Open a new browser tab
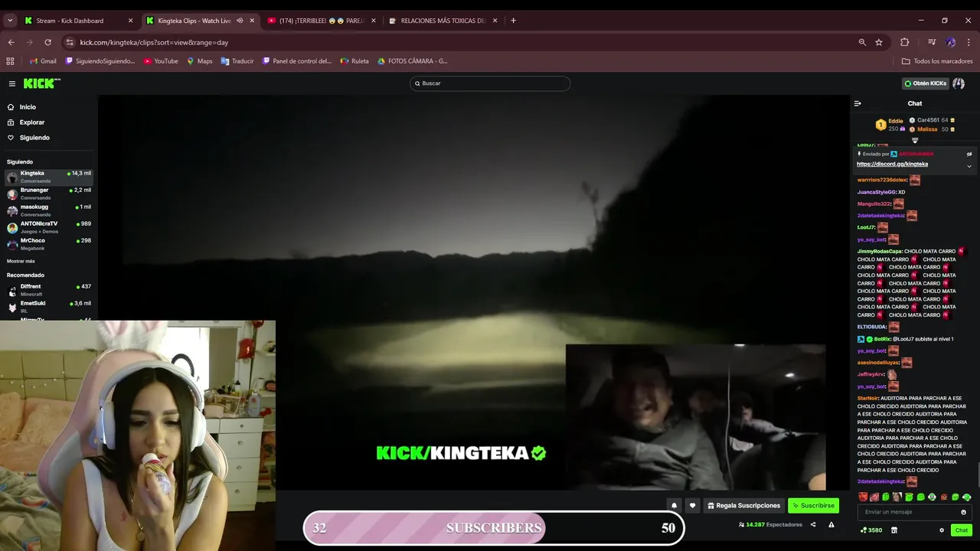Image resolution: width=980 pixels, height=551 pixels. click(x=513, y=21)
